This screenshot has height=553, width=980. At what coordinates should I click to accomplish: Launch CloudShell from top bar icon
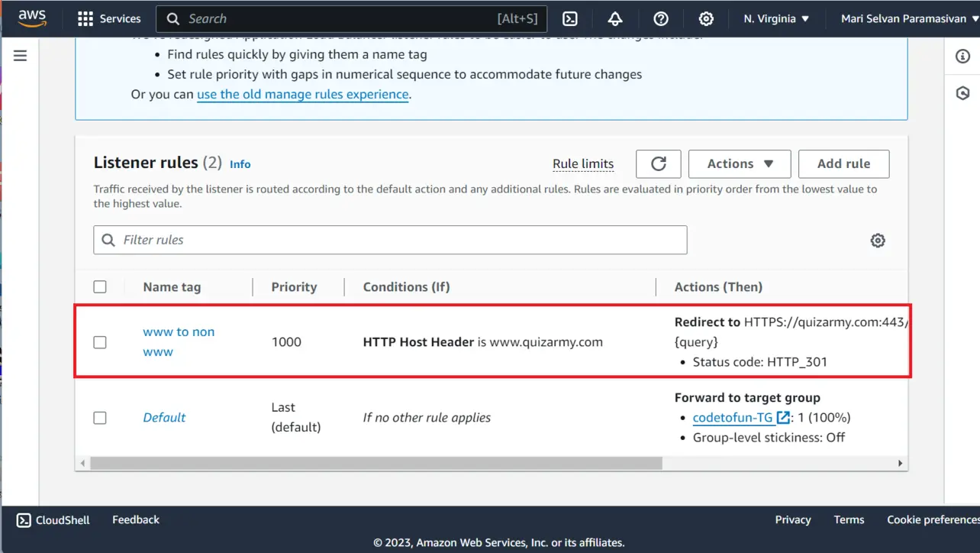pyautogui.click(x=570, y=18)
